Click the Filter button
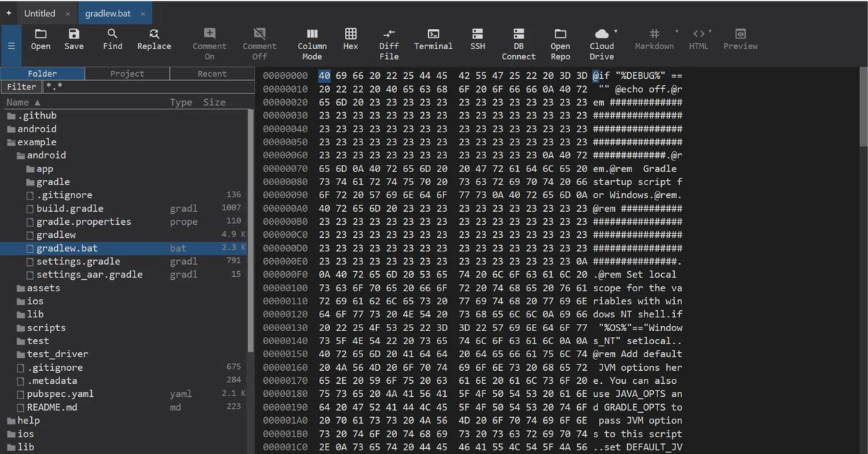Viewport: 868px width, 454px height. tap(22, 87)
